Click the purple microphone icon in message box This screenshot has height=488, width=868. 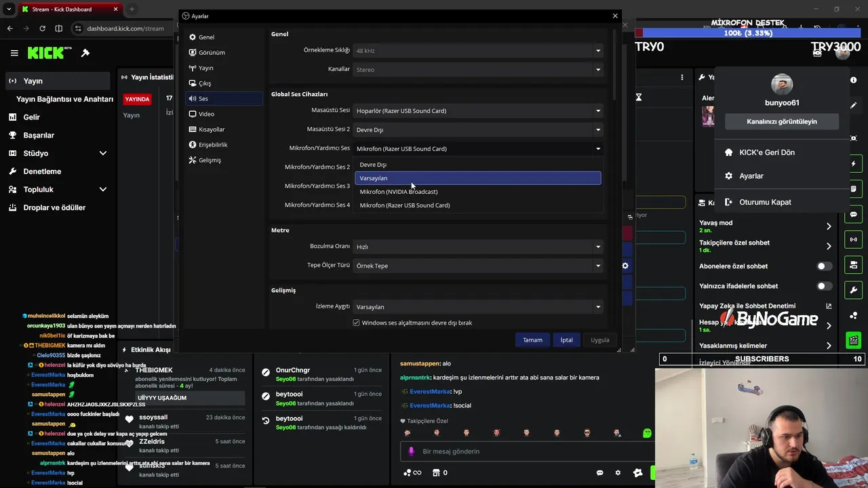point(411,451)
